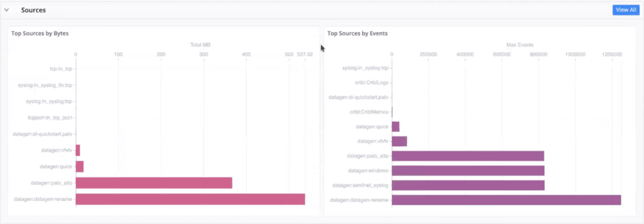This screenshot has height=224, width=644.
Task: Click the datagen:quick bar in Events chart
Action: point(395,127)
